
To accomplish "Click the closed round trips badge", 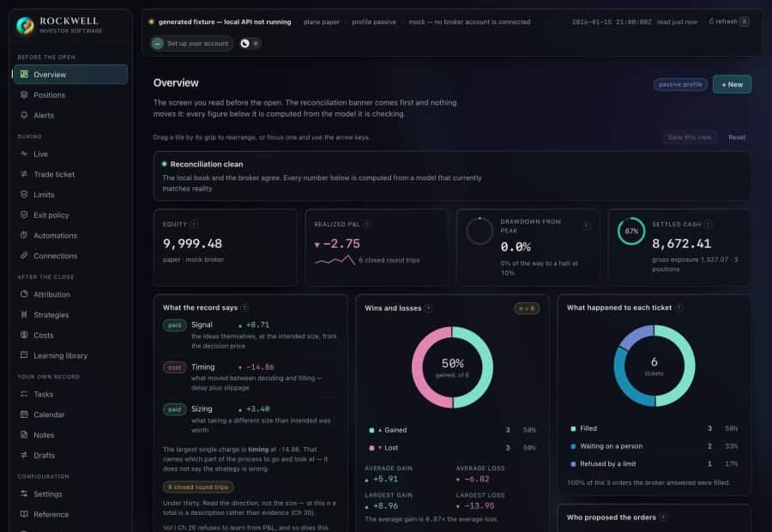I will tap(198, 487).
